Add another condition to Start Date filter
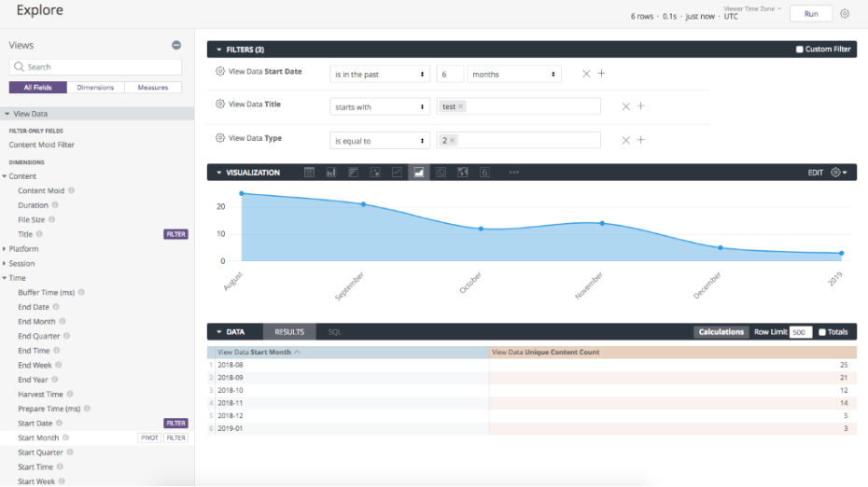868x487 pixels. click(x=602, y=74)
